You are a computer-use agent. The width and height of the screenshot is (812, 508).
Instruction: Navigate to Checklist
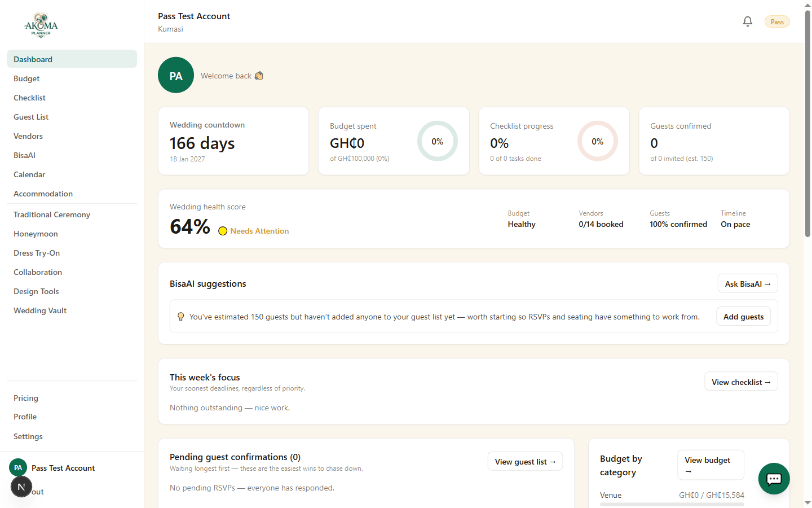coord(72,98)
